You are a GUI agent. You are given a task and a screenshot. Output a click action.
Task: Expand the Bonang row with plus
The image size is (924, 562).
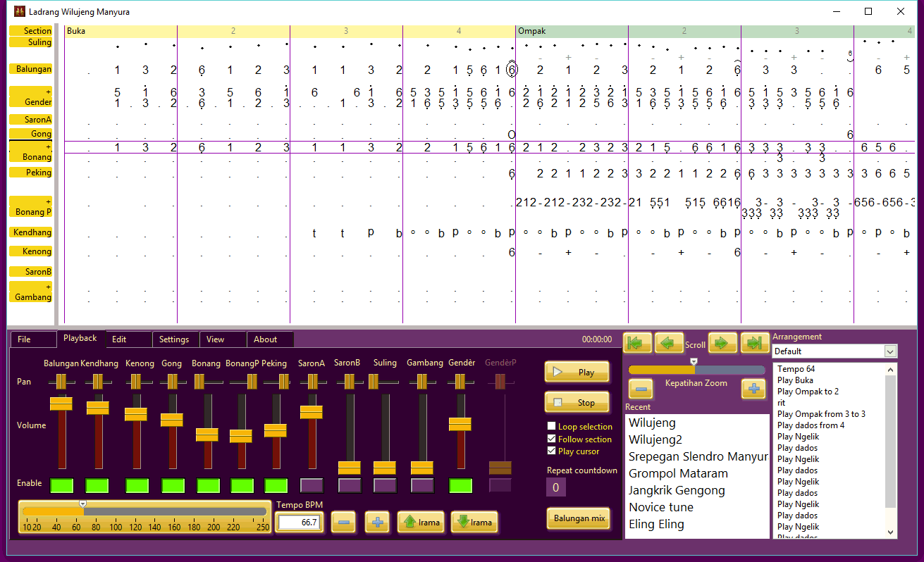coord(48,147)
